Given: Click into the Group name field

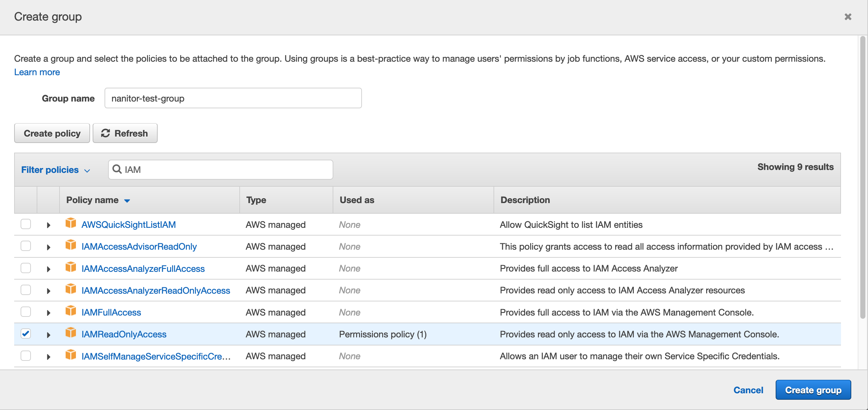Looking at the screenshot, I should [233, 98].
